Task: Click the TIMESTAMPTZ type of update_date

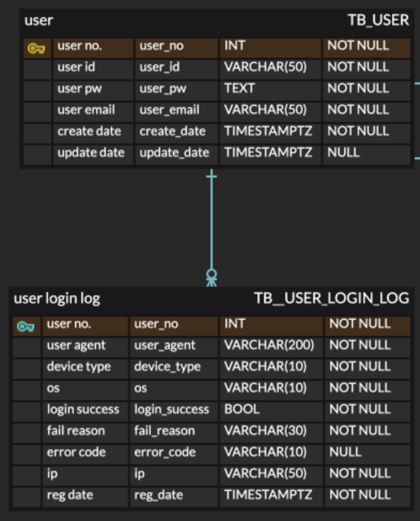Action: pos(270,155)
